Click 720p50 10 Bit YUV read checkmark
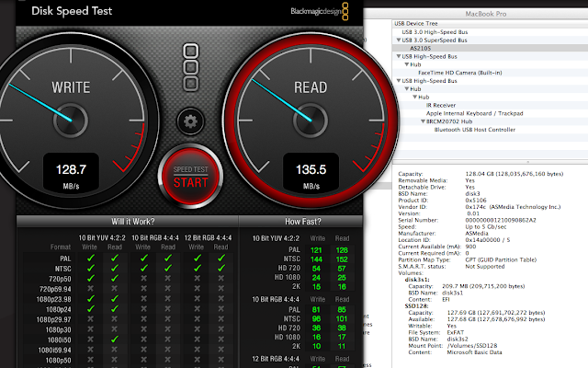588x368 pixels. 114,278
